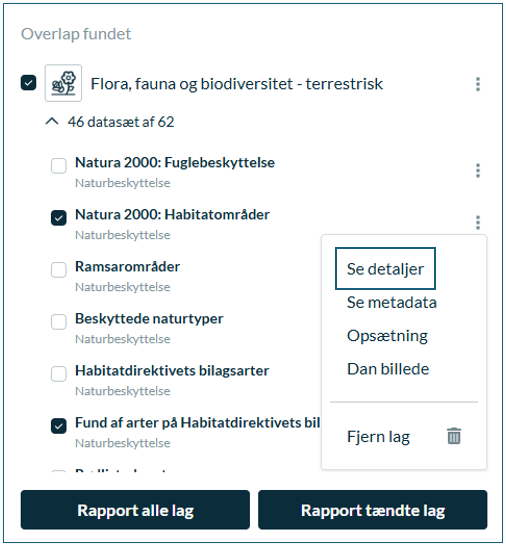Enable Natura 2000: Fuglebeskyttelse layer checkbox

pyautogui.click(x=59, y=166)
